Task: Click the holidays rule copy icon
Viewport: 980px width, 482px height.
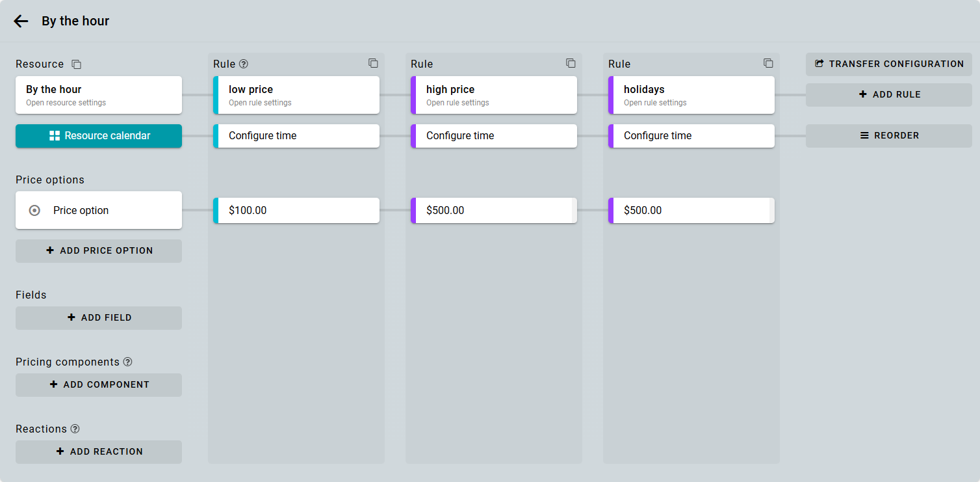Action: click(x=768, y=63)
